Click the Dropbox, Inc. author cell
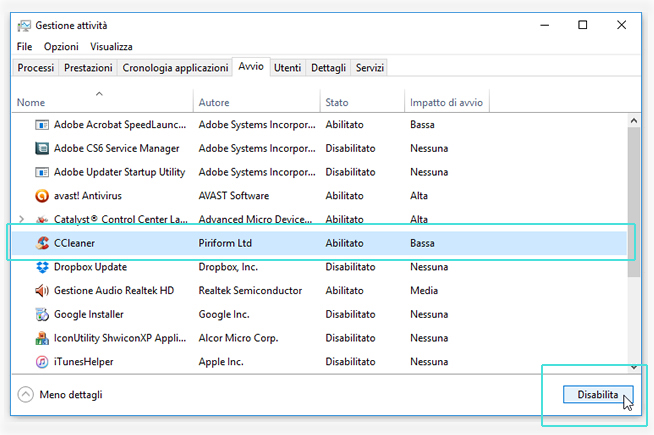654x435 pixels. coord(228,267)
